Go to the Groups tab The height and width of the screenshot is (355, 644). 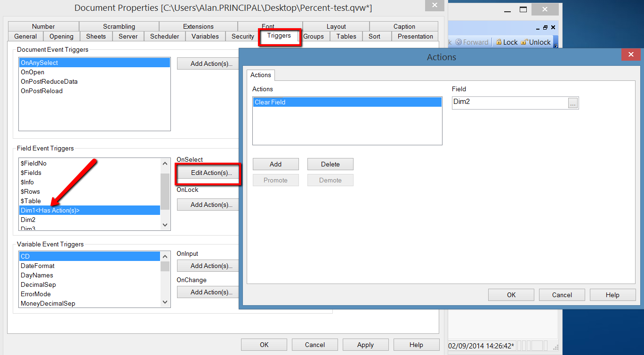point(314,36)
